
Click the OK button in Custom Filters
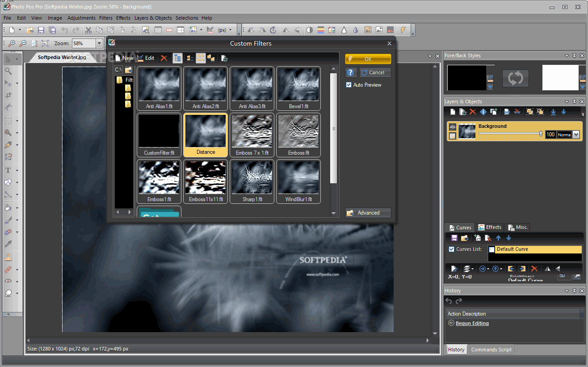[x=368, y=59]
